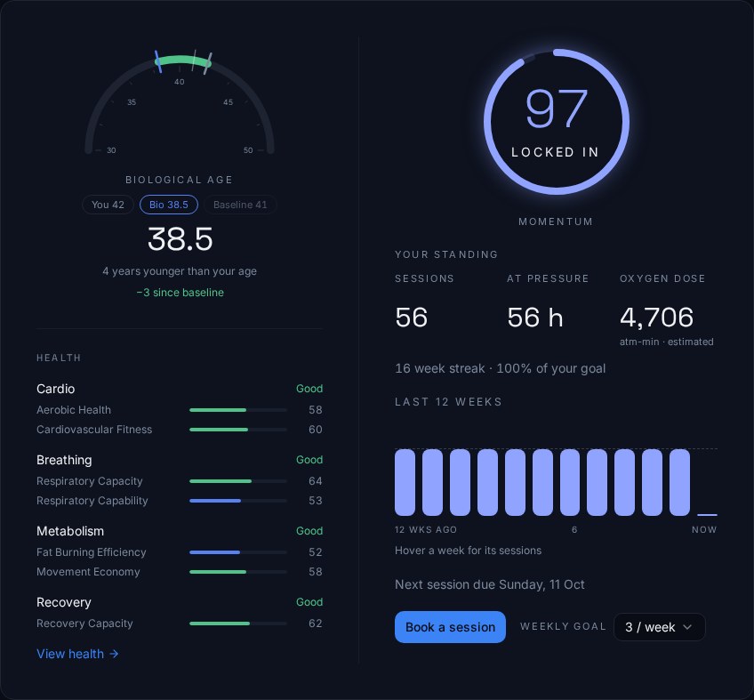The image size is (754, 700).
Task: Click the arrow icon beside View health
Action: 114,654
